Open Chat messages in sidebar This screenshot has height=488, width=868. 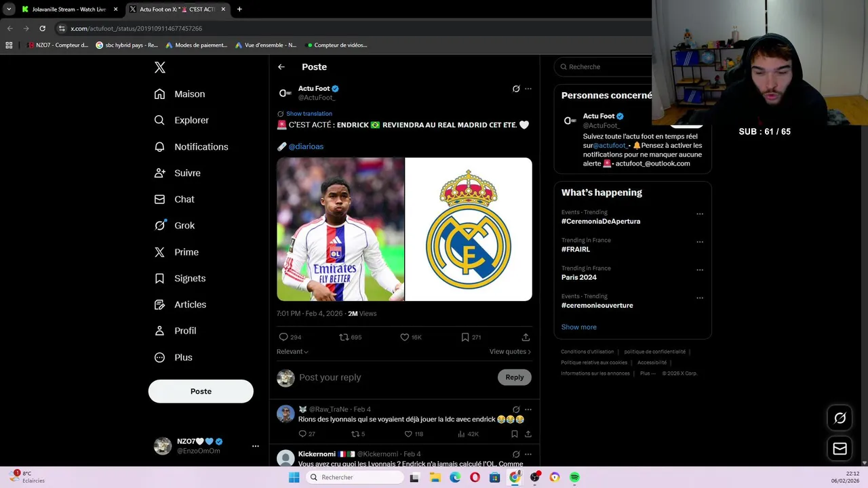pos(174,199)
